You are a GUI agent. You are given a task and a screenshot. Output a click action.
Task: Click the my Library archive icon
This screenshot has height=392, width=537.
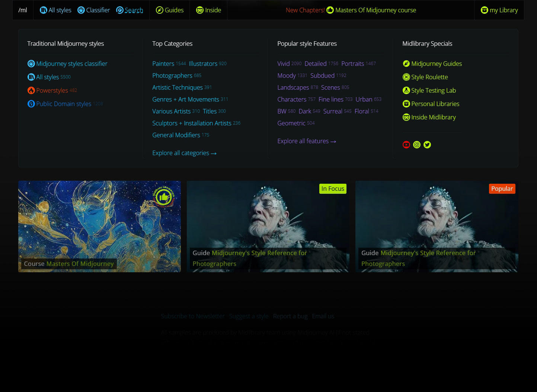[x=485, y=10]
